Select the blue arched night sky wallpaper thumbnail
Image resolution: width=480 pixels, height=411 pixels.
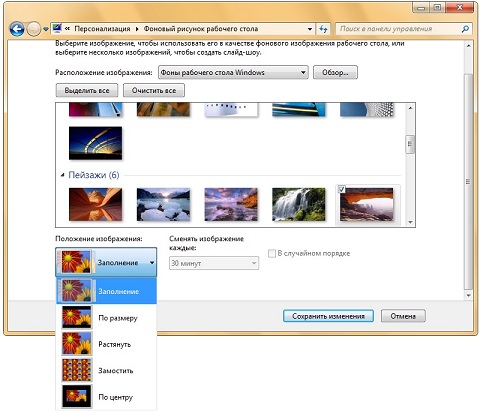[x=95, y=143]
